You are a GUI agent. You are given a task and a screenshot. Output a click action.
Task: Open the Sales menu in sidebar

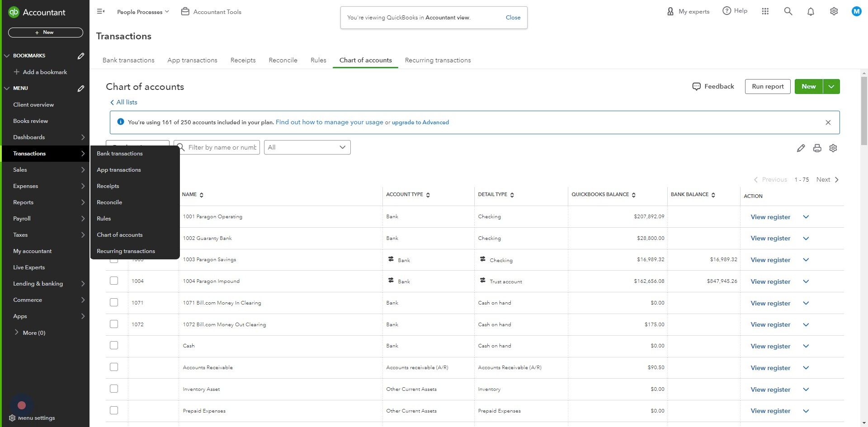[x=45, y=170]
